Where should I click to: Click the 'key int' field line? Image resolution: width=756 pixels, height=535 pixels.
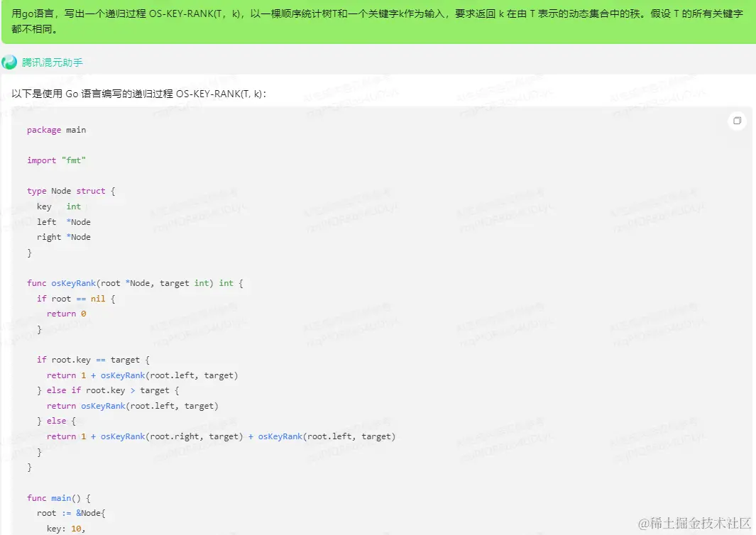[59, 206]
